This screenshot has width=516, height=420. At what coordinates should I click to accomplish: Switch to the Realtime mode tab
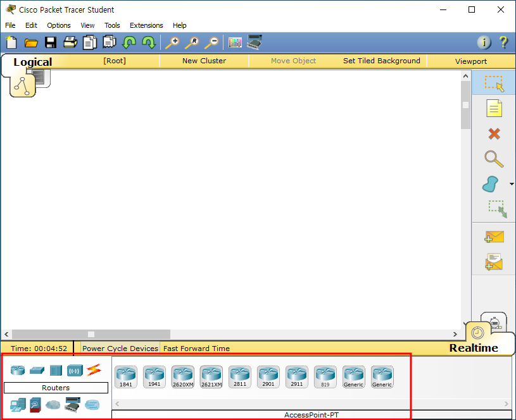[x=474, y=348]
